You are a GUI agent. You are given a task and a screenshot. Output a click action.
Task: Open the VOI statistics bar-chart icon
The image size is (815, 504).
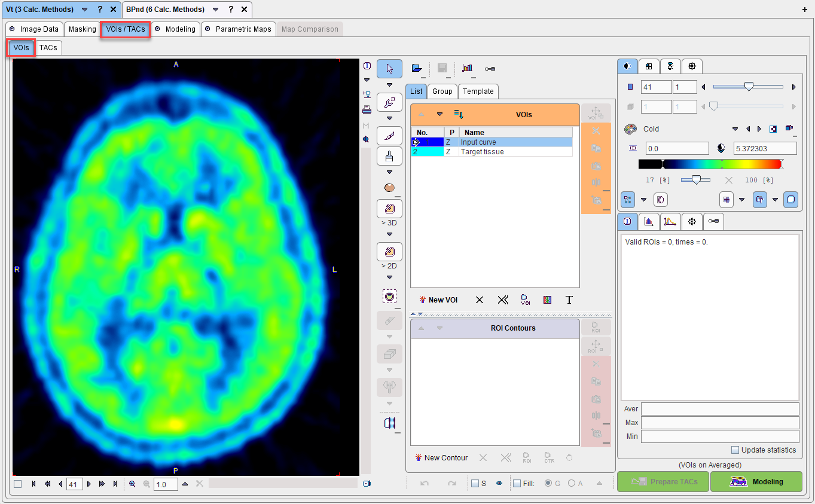[x=467, y=68]
